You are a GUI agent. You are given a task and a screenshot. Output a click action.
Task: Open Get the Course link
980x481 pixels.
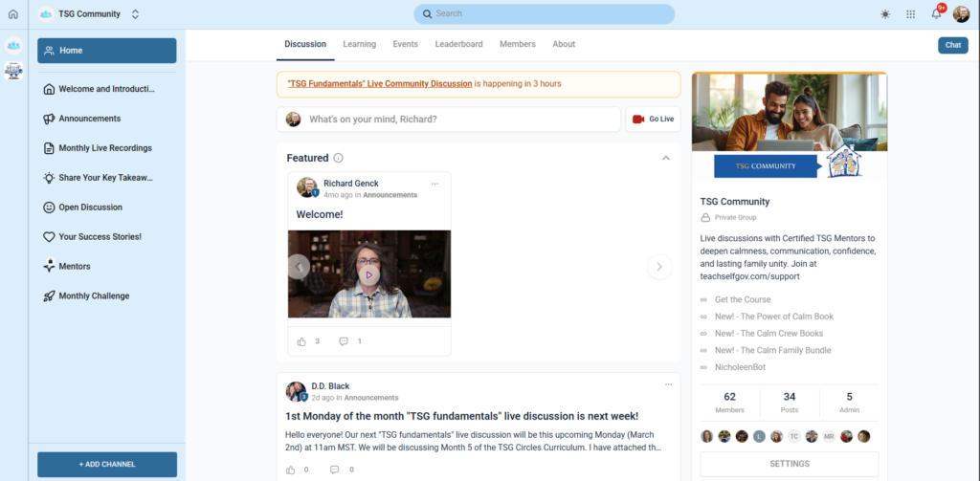pyautogui.click(x=743, y=300)
